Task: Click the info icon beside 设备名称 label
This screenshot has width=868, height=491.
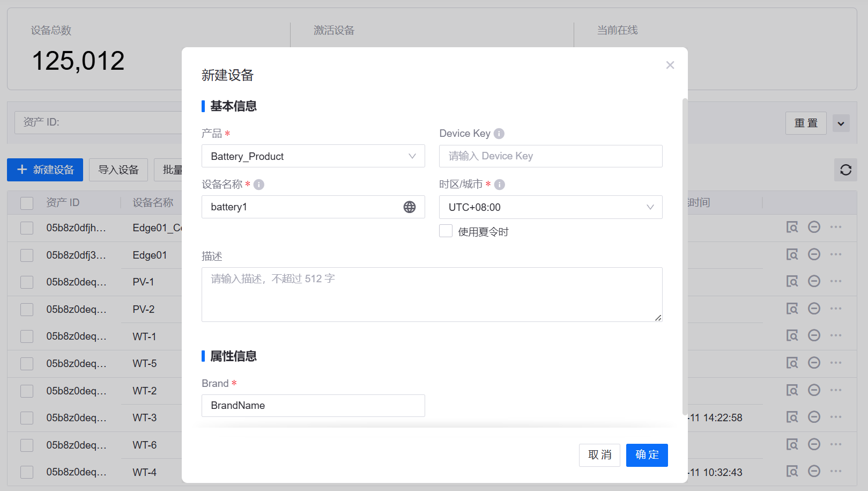Action: (x=259, y=185)
